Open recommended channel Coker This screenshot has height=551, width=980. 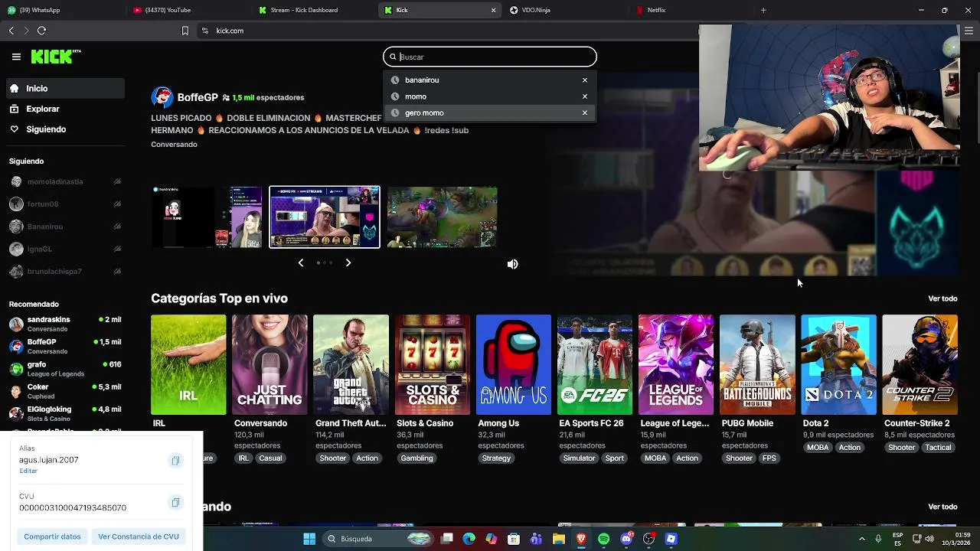65,391
